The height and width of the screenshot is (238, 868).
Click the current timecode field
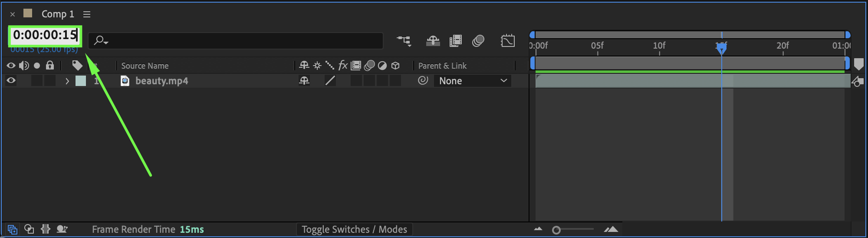[44, 35]
